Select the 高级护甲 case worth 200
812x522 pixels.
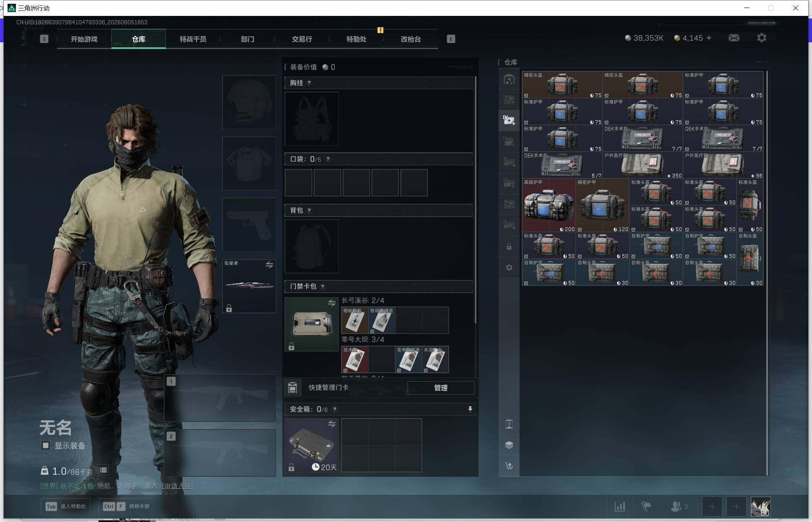click(548, 206)
